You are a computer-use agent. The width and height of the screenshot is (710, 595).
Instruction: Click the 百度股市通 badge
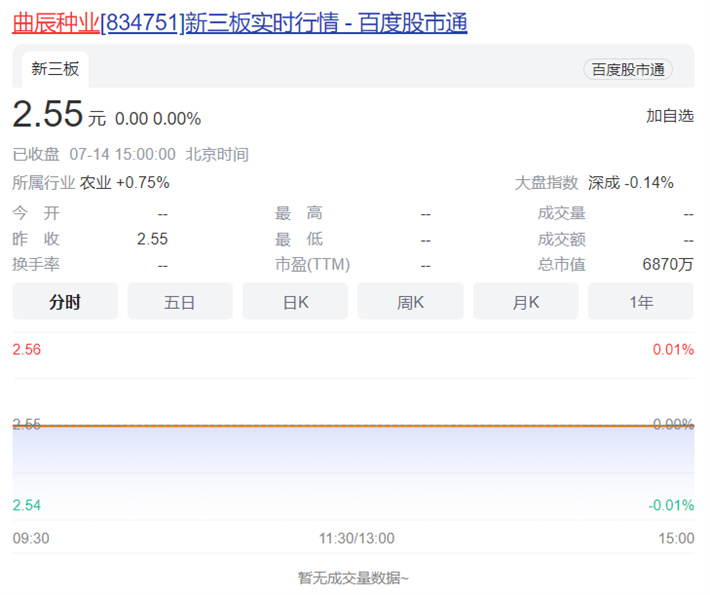[x=628, y=69]
